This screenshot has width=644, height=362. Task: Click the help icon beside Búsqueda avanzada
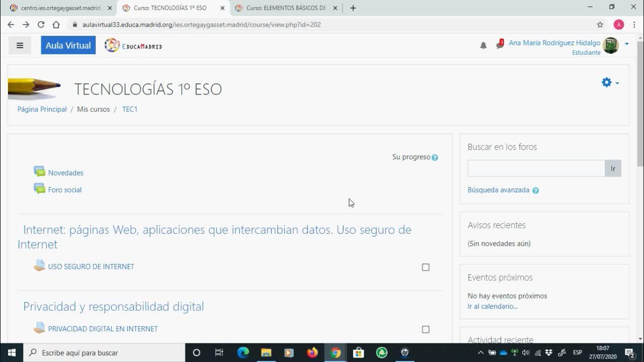[x=535, y=191]
